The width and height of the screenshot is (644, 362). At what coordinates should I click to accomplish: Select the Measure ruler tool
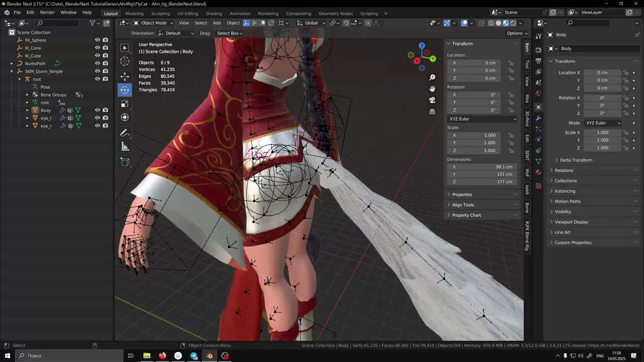125,147
